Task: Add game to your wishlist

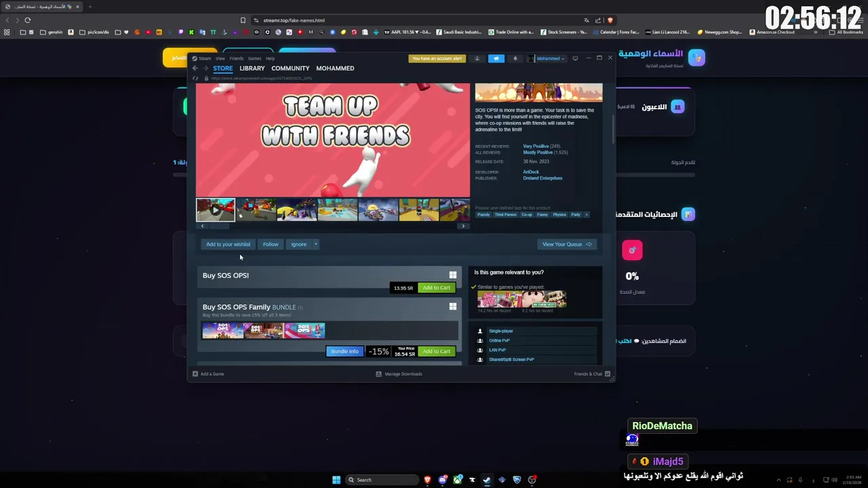Action: pos(229,244)
